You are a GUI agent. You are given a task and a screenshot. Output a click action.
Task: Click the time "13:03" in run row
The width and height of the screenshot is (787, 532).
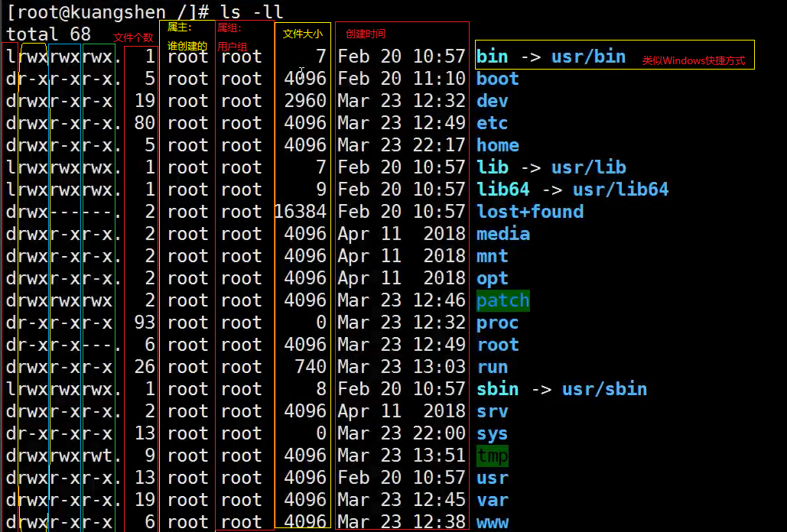439,367
